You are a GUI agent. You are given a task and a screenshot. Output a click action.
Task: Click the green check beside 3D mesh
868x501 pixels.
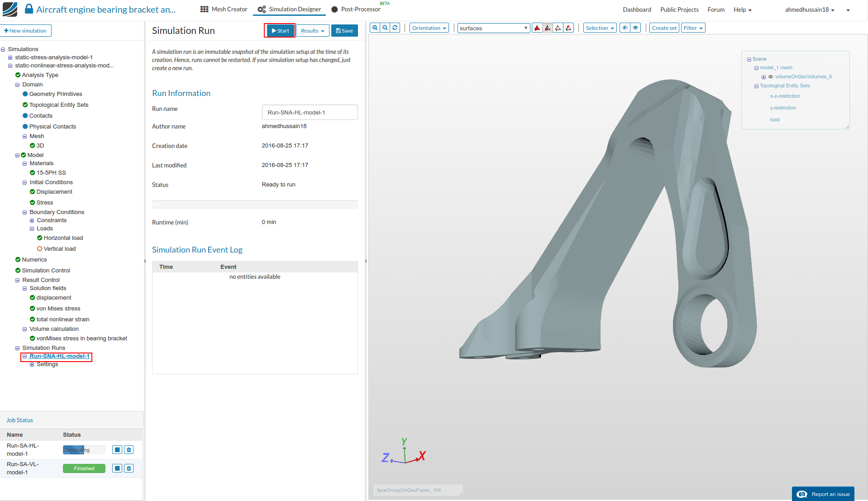[x=32, y=146]
